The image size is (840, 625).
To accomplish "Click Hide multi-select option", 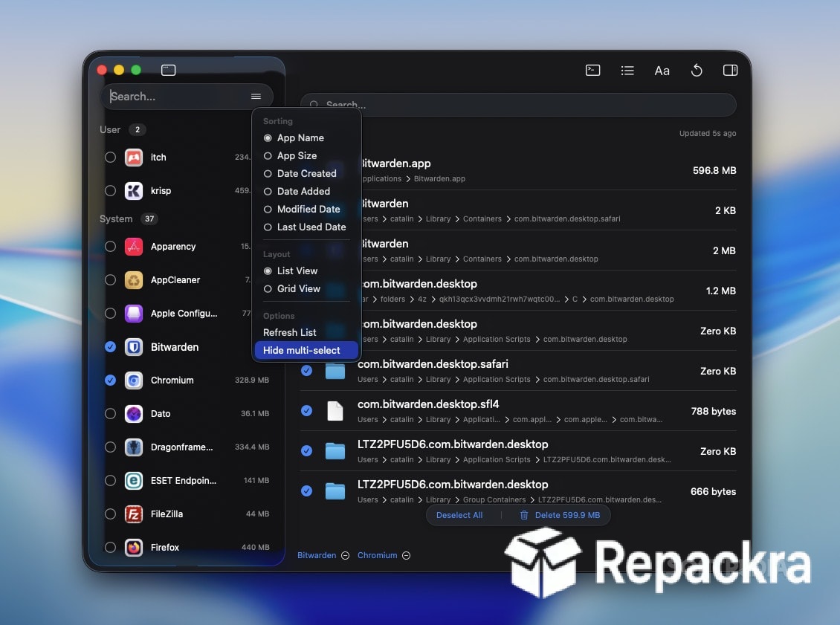I will (306, 350).
